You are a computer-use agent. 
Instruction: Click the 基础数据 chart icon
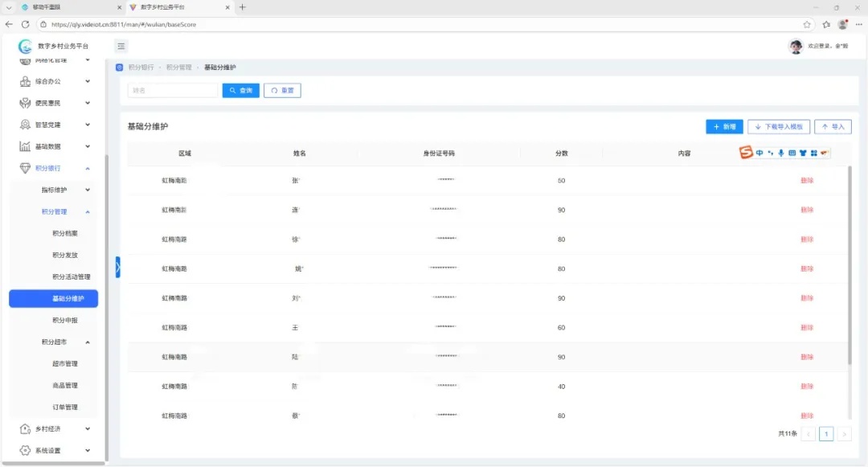click(25, 146)
